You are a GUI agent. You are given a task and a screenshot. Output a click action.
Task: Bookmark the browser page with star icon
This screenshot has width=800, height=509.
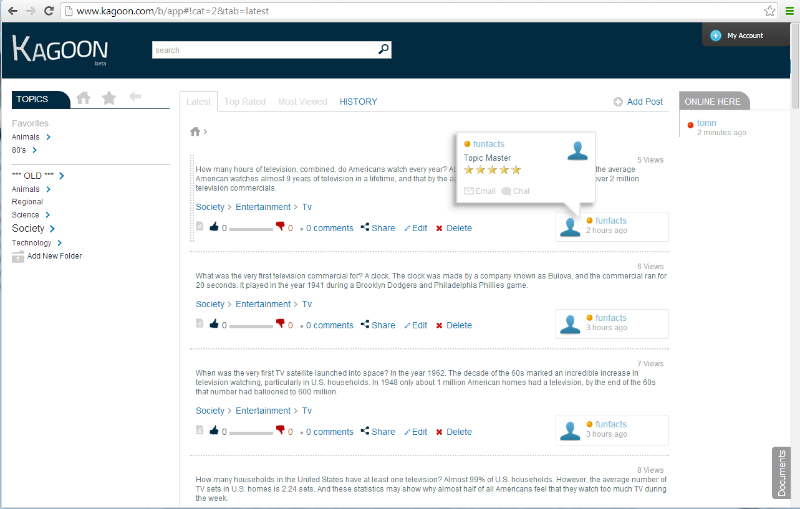[x=770, y=10]
